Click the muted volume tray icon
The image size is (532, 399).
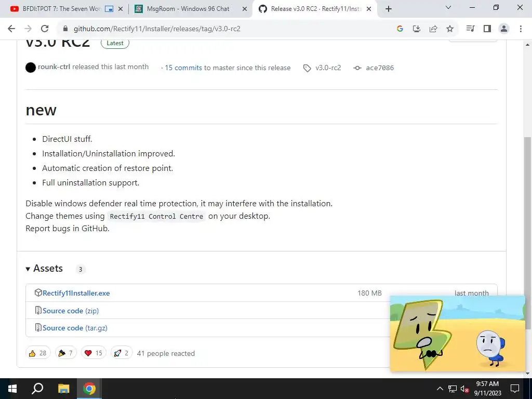click(x=464, y=389)
